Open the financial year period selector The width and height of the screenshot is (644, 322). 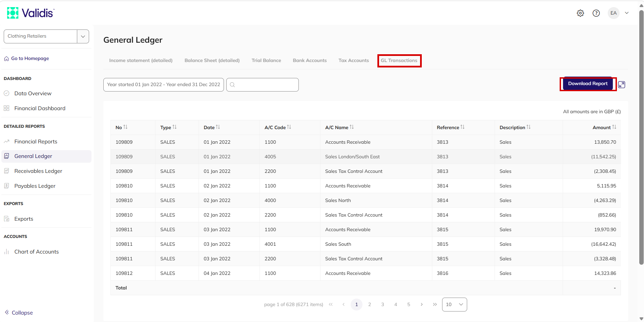tap(164, 85)
